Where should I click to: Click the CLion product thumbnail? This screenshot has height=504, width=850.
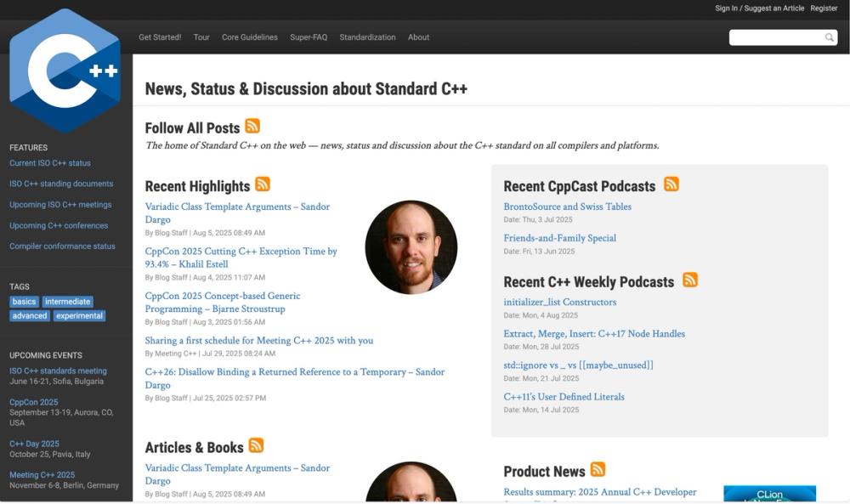769,493
